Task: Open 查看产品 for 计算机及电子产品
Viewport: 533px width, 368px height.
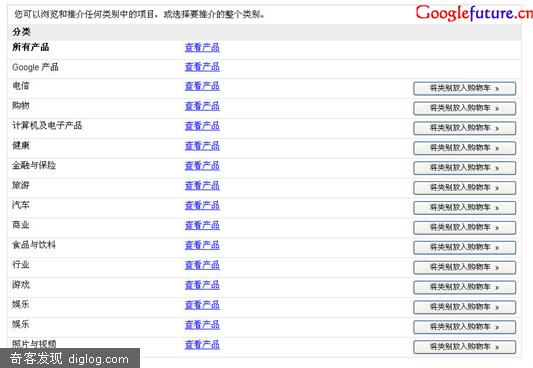Action: coord(202,126)
